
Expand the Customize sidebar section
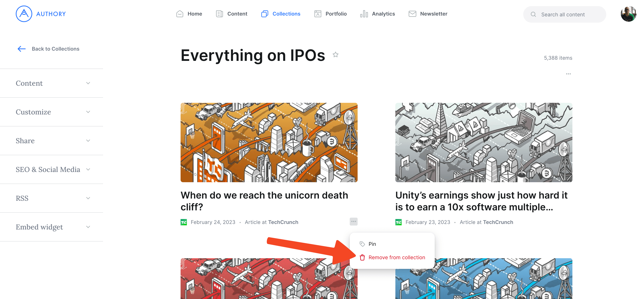tap(52, 112)
